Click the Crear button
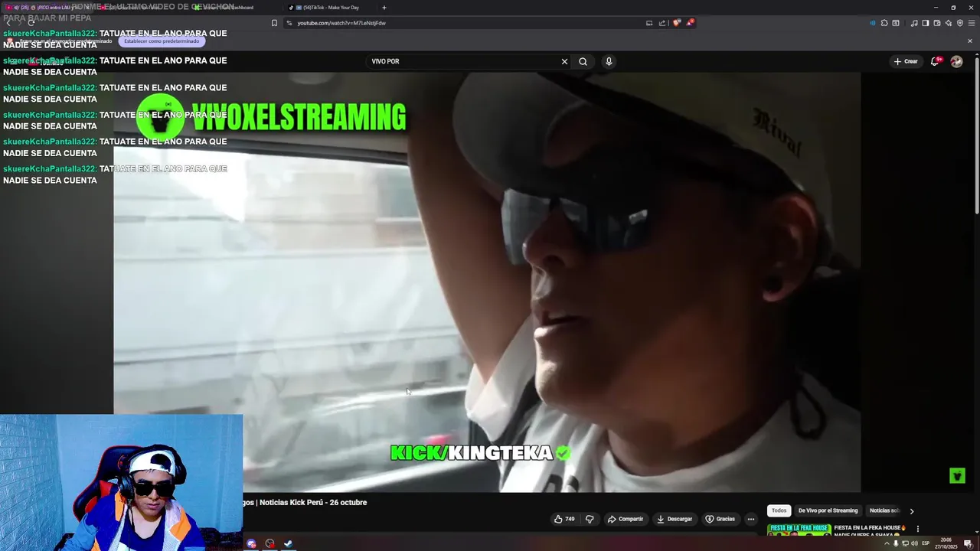980x551 pixels. pos(906,61)
